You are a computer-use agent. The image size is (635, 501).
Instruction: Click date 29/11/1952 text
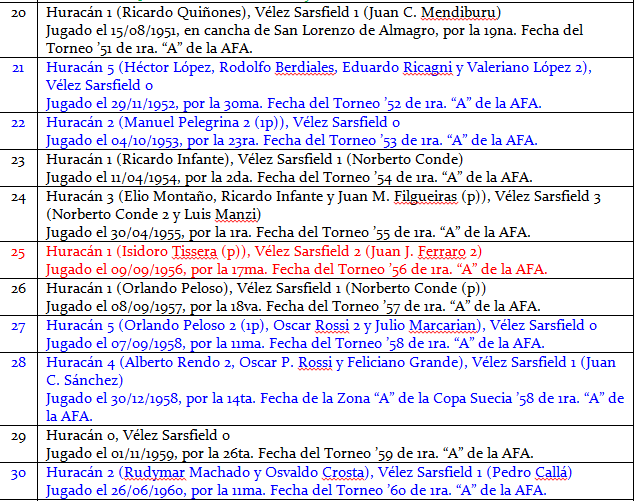tap(143, 104)
